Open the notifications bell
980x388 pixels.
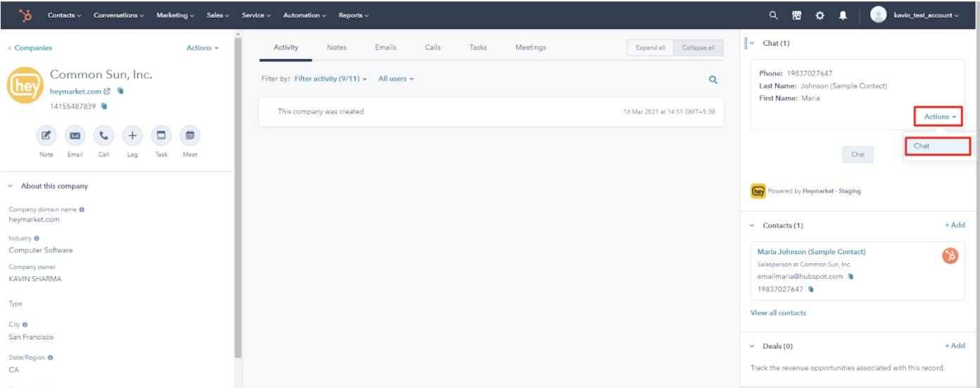843,15
